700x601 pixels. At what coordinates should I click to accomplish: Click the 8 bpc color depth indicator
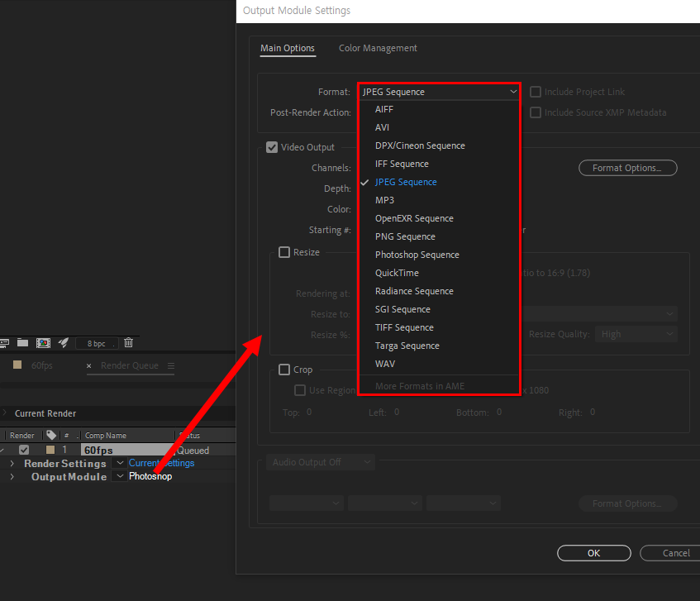coord(95,342)
